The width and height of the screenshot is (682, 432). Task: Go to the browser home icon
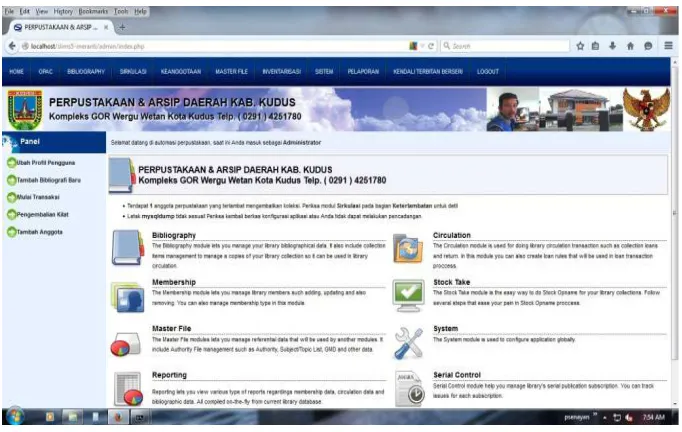pos(630,46)
